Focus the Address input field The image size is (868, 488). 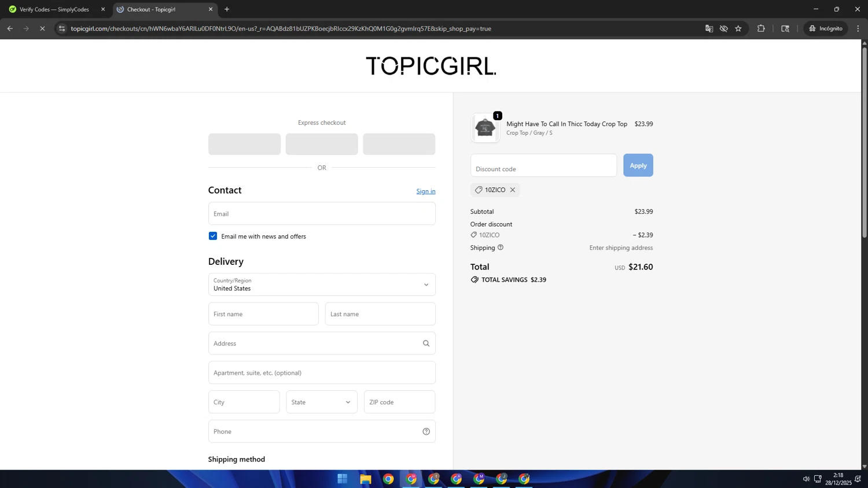[322, 343]
